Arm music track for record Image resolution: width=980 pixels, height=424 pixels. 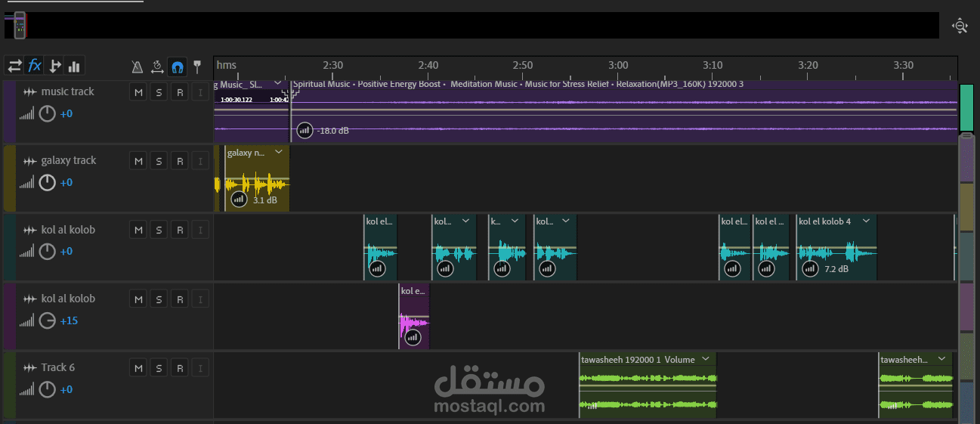(179, 92)
